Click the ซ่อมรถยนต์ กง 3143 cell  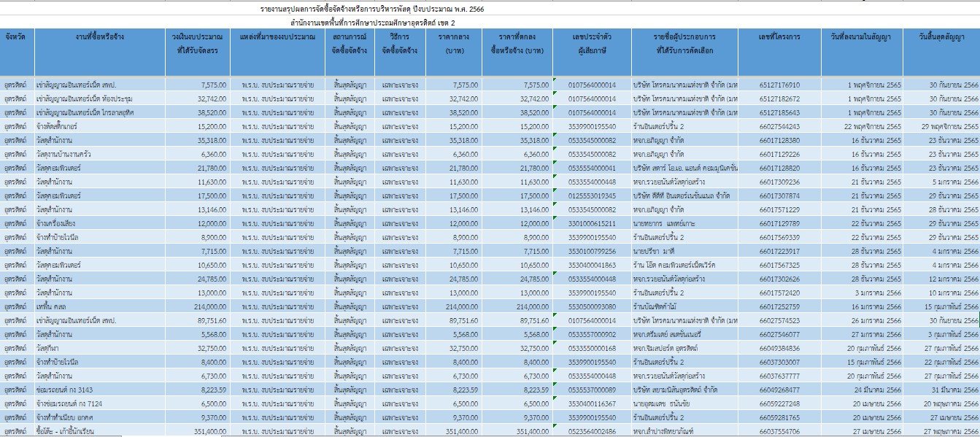(x=99, y=390)
